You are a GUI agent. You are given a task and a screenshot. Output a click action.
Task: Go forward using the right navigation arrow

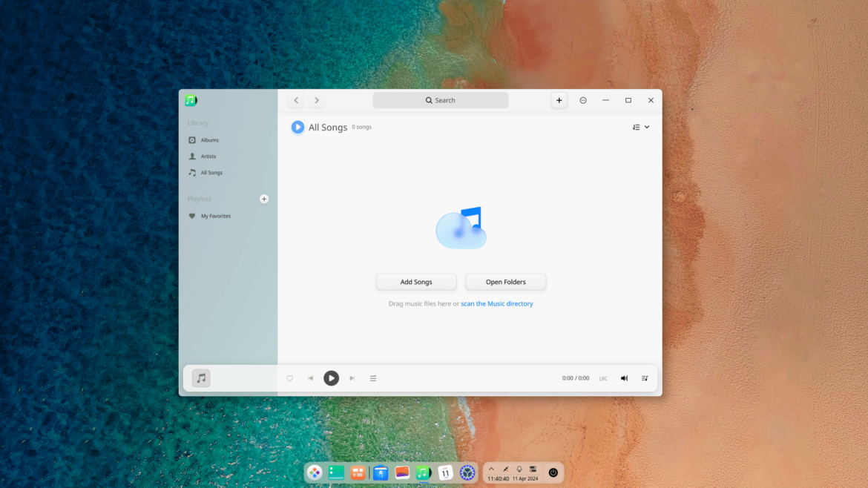pyautogui.click(x=317, y=100)
